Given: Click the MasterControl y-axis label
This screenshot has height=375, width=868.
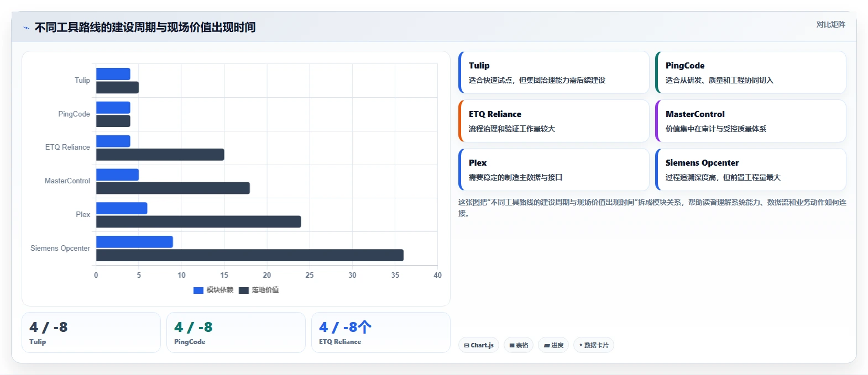Looking at the screenshot, I should (67, 181).
